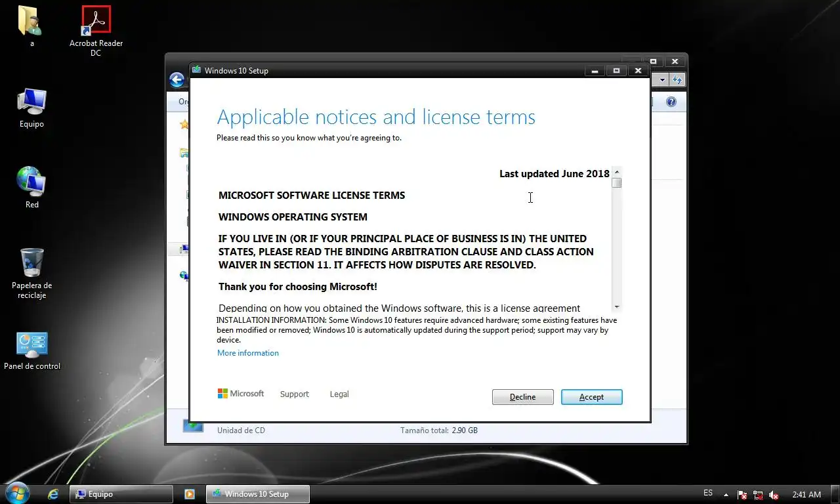Click the 'Applicable notices and license terms' heading
Image resolution: width=840 pixels, height=504 pixels.
click(376, 117)
